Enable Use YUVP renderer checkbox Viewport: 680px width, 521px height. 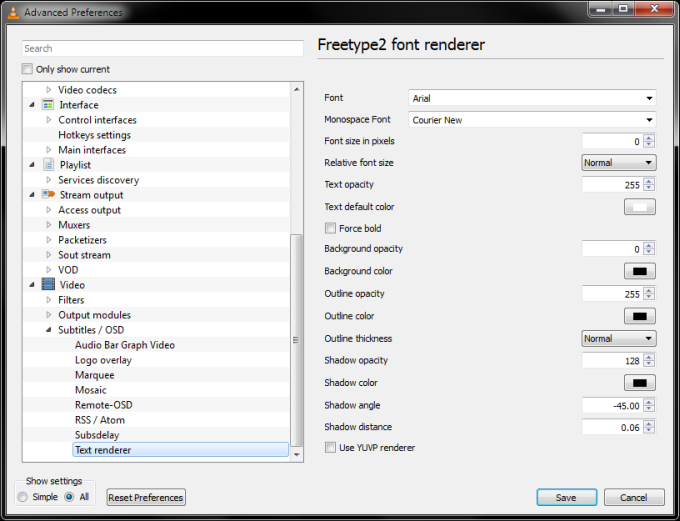point(330,447)
